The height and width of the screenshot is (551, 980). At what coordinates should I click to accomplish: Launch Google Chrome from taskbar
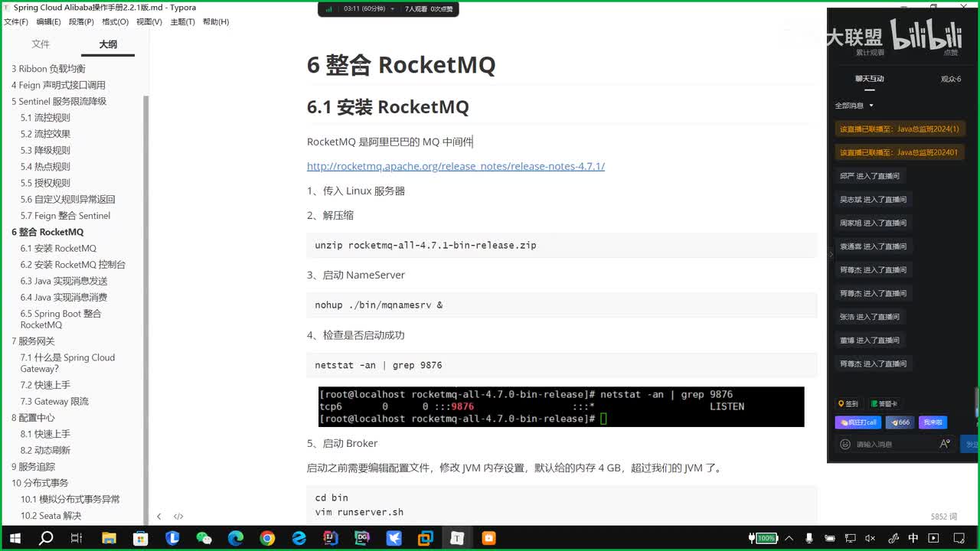[x=267, y=538]
